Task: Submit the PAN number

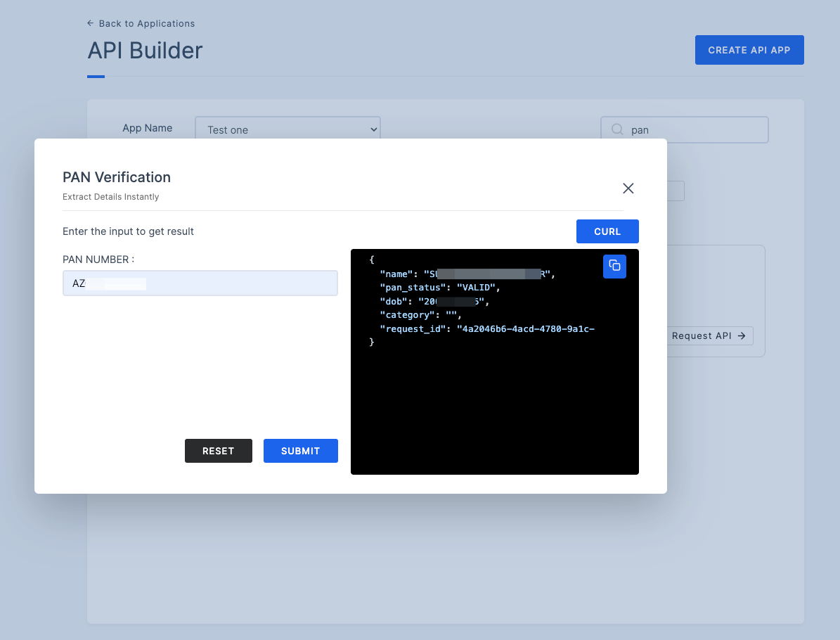Action: (x=300, y=451)
